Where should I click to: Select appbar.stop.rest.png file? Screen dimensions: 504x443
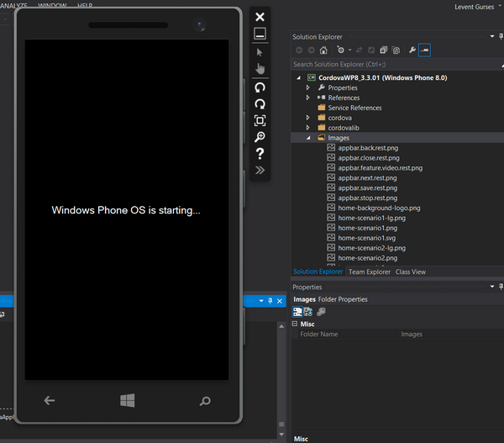367,198
